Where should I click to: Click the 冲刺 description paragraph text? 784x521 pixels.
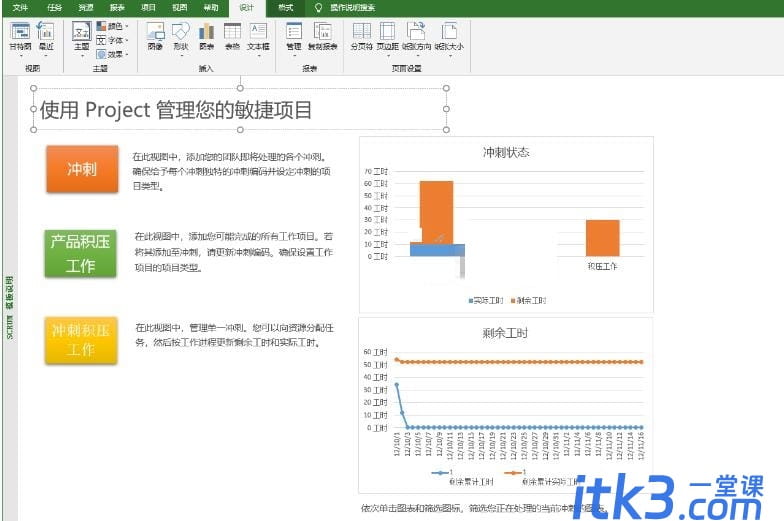point(231,171)
